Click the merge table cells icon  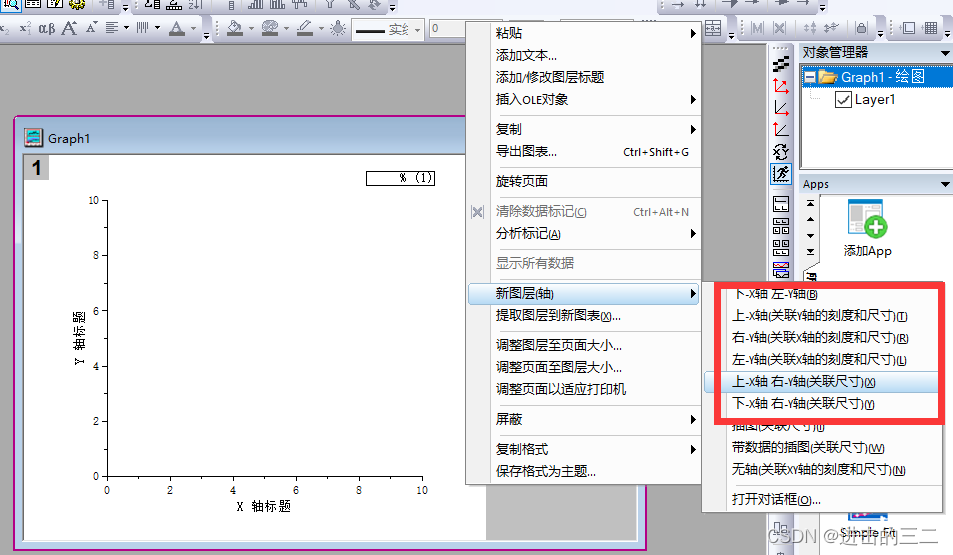click(x=713, y=27)
